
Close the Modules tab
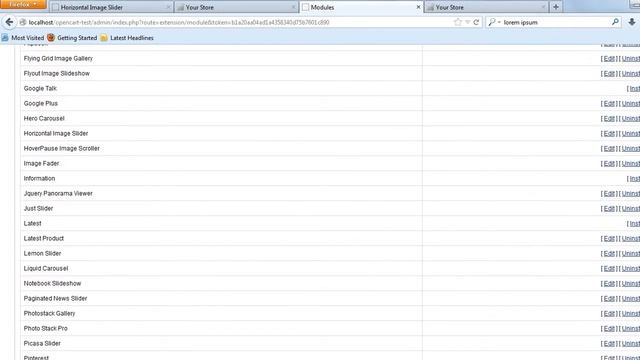click(418, 7)
